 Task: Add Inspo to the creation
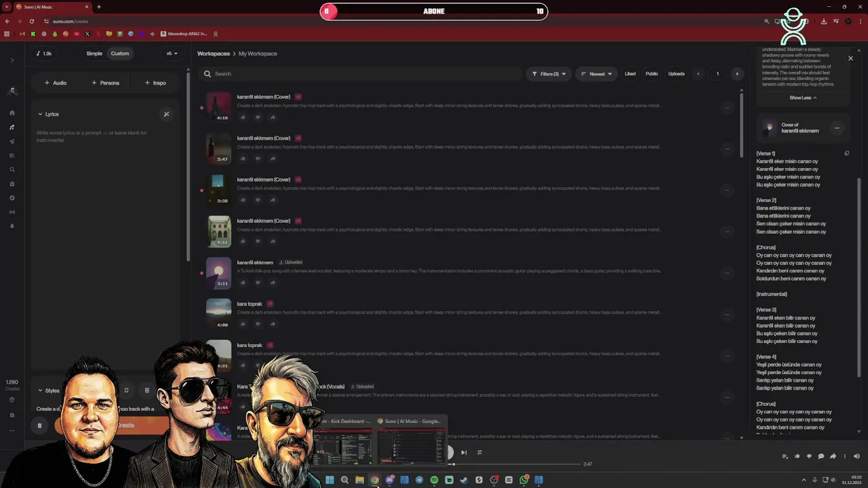pos(155,83)
